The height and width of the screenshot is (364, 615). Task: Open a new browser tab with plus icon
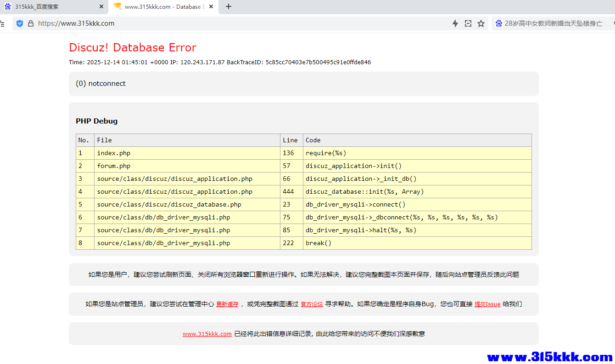click(228, 6)
